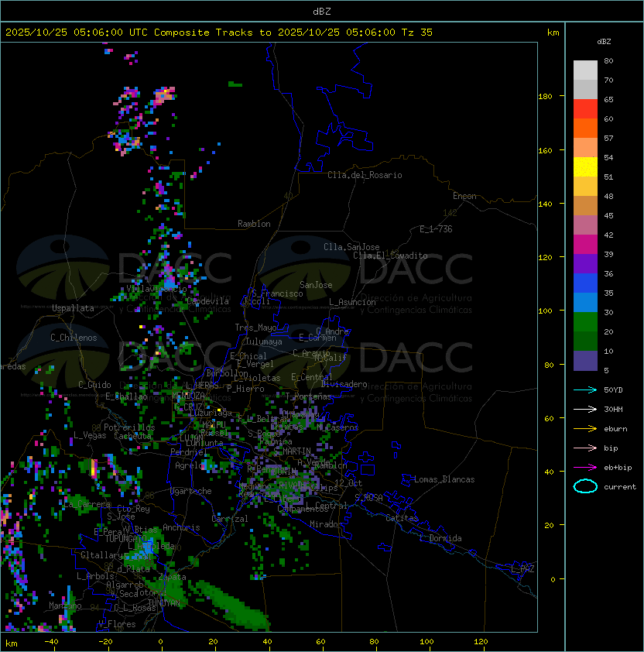The height and width of the screenshot is (652, 644).
Task: Click the '120' tick on bottom km axis
Action: coord(481,642)
